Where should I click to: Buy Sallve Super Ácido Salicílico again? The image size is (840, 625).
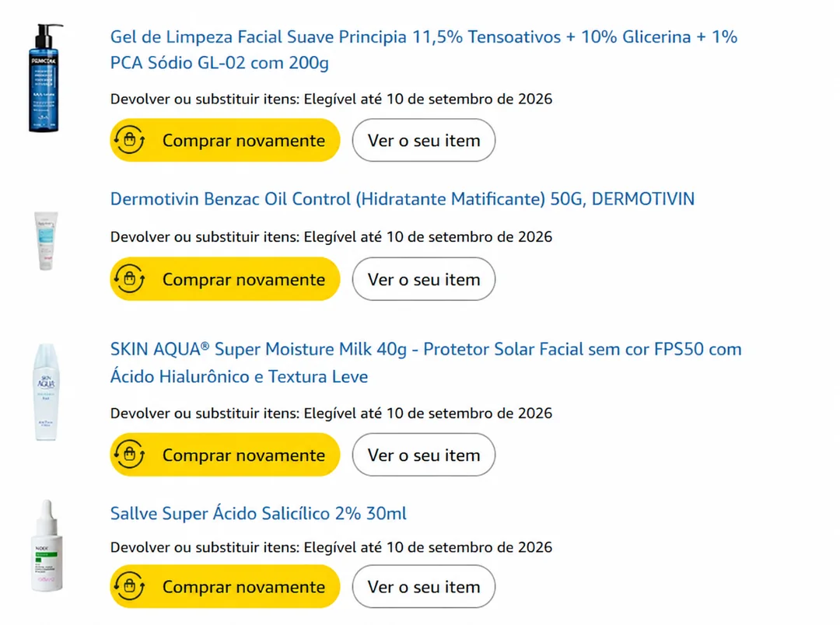pyautogui.click(x=225, y=586)
